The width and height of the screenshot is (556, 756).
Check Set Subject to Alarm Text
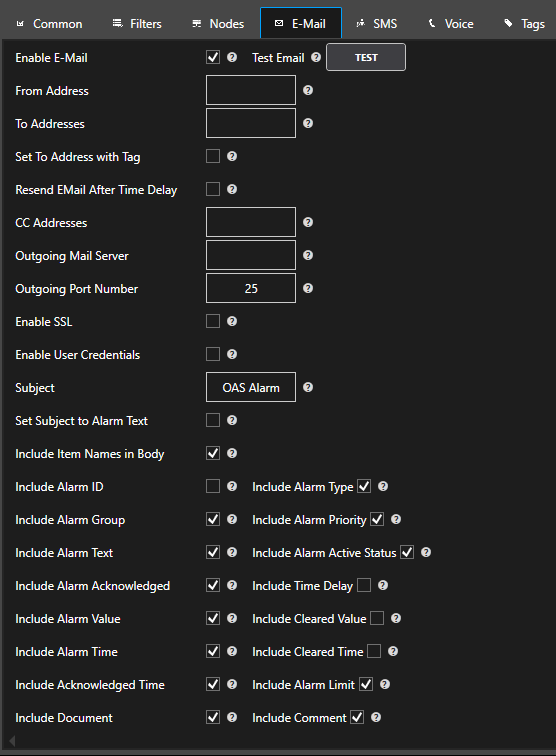(x=213, y=420)
